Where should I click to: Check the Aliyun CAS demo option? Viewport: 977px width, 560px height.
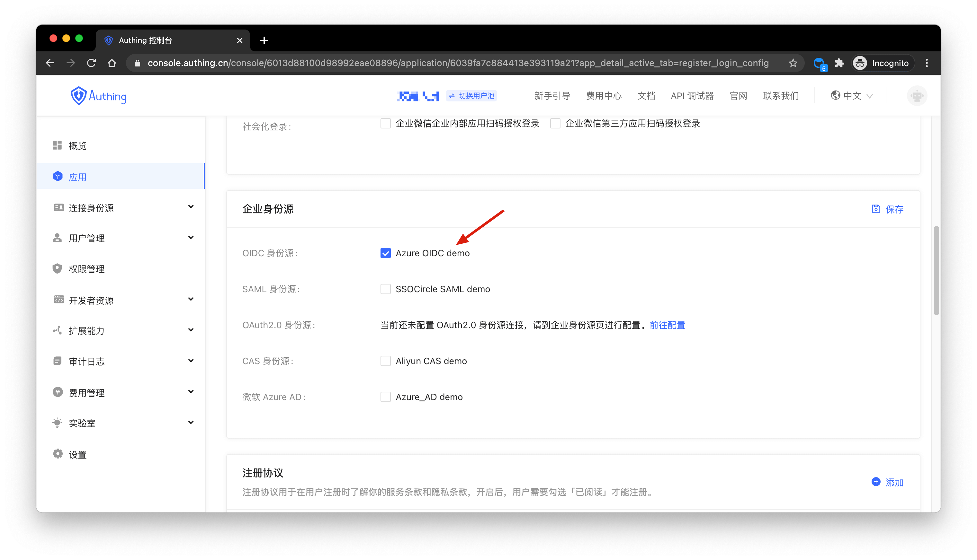tap(385, 361)
